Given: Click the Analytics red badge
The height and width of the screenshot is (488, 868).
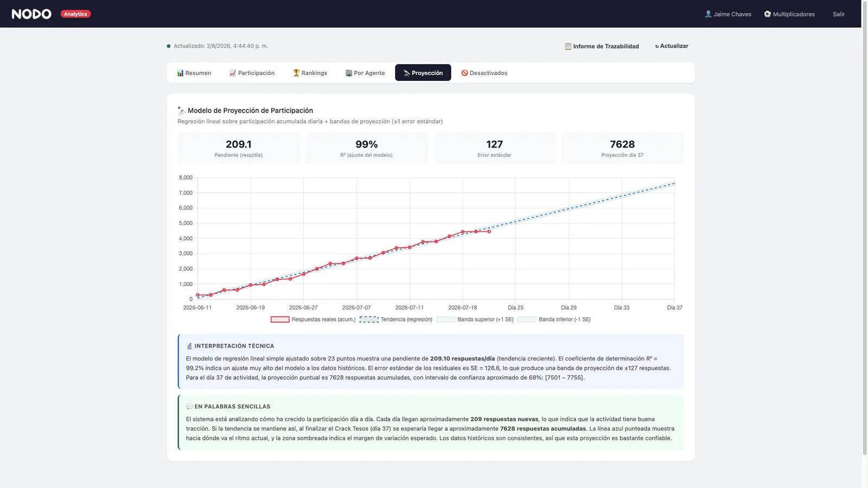Looking at the screenshot, I should tap(75, 14).
